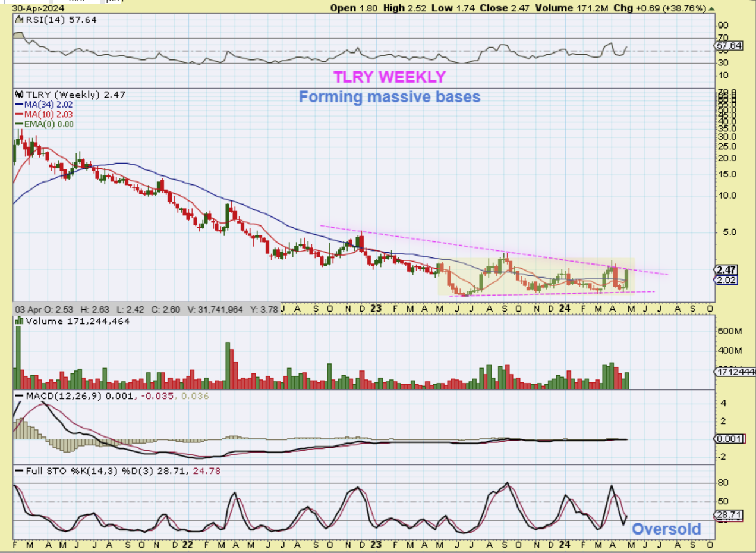Click the 90 level on RSI axis
This screenshot has height=553, width=756.
click(x=724, y=26)
